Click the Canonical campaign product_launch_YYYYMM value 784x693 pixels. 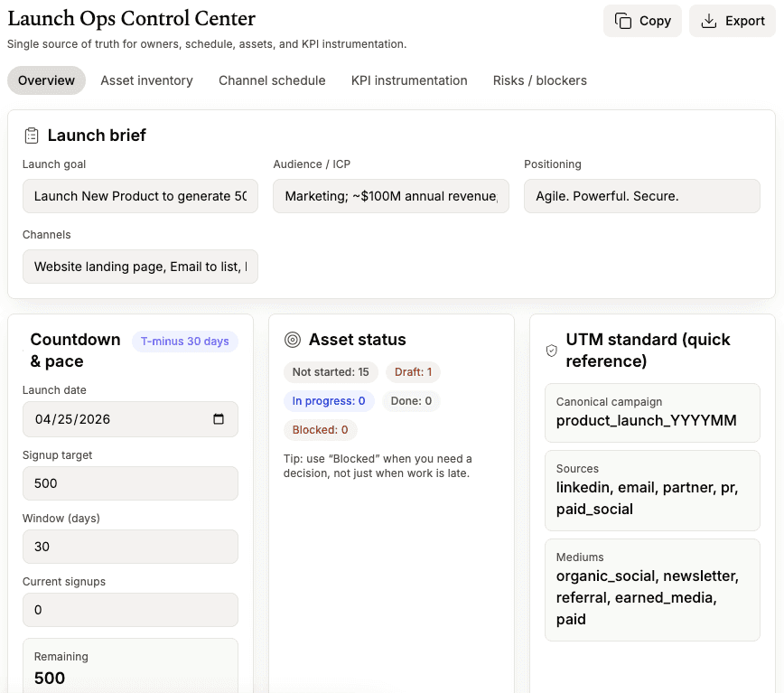click(x=647, y=420)
